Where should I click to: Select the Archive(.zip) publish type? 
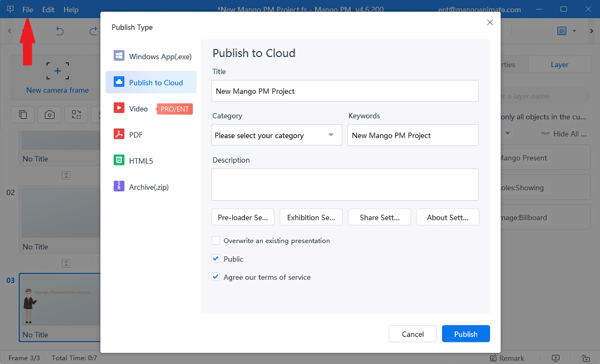[x=148, y=187]
